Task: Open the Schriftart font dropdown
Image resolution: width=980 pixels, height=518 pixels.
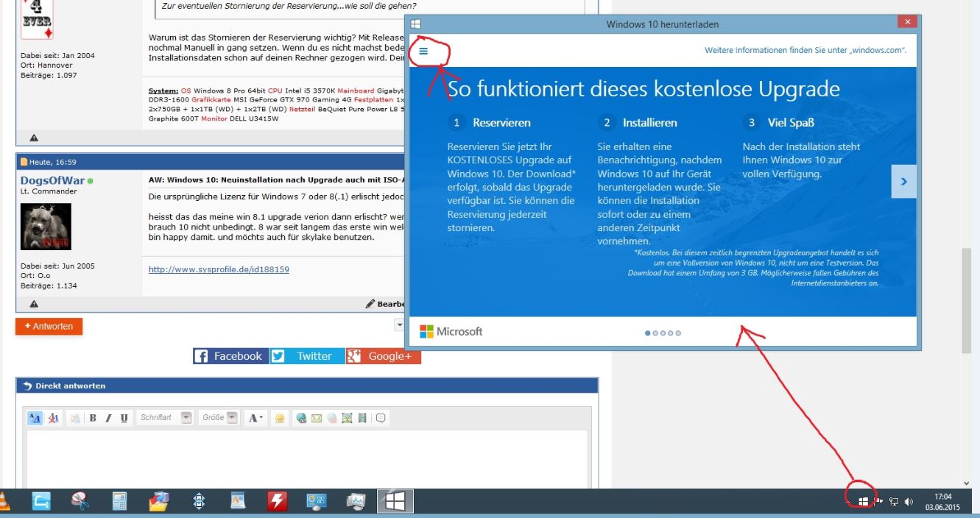Action: 165,418
